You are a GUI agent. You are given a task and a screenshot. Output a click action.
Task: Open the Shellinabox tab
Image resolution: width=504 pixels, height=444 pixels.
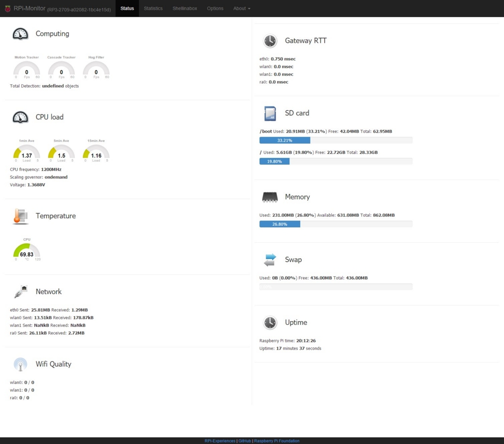(x=185, y=8)
